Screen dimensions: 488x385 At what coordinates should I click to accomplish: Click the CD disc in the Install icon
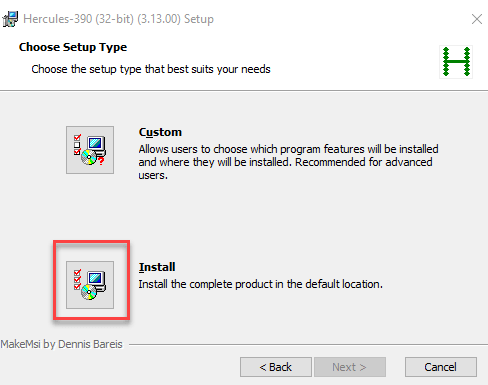coord(89,292)
